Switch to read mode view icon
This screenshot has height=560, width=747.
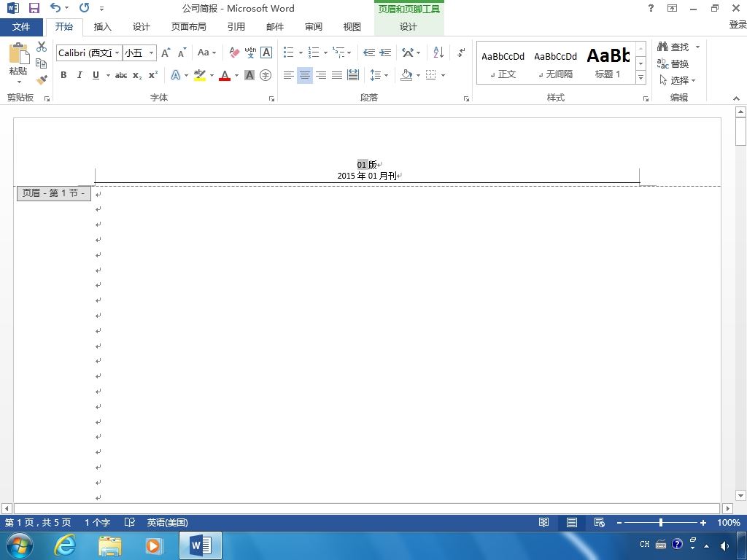point(543,522)
